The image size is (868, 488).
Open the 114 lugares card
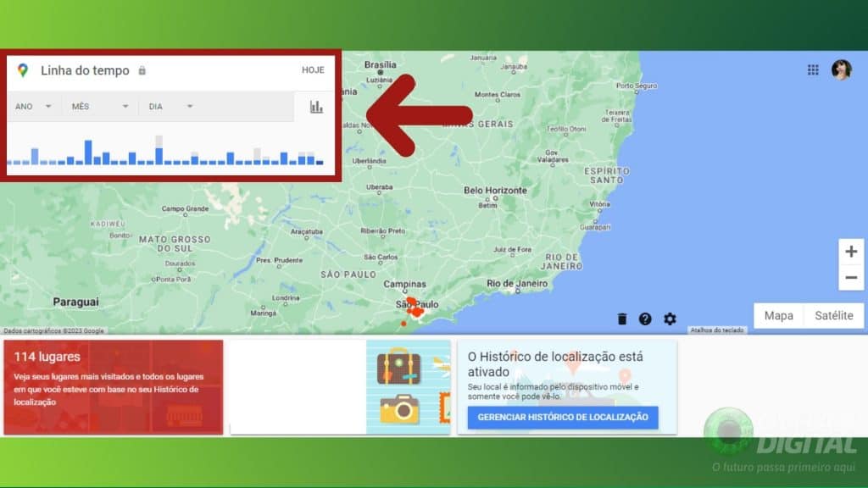114,387
